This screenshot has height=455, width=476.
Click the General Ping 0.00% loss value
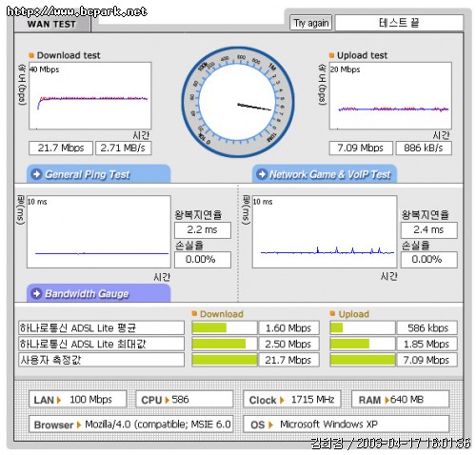(x=203, y=260)
